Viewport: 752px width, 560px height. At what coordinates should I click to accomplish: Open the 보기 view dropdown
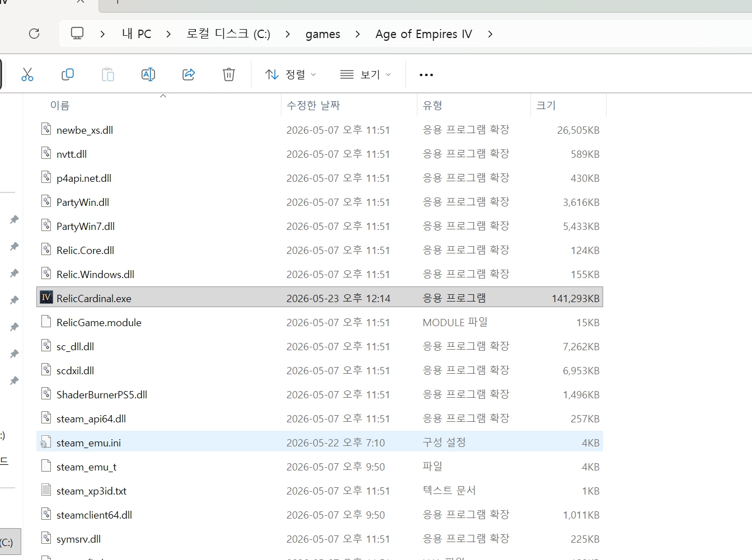pos(365,74)
